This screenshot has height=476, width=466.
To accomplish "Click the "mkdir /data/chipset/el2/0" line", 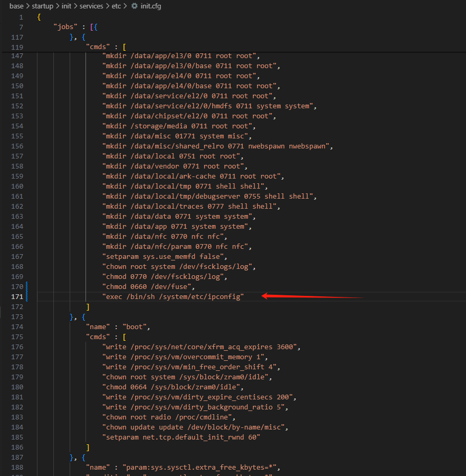I will tap(189, 116).
